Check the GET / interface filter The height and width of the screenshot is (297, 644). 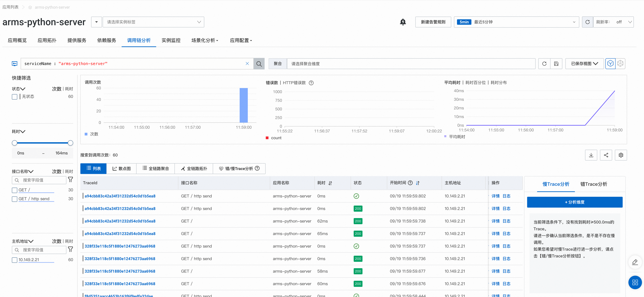15,190
